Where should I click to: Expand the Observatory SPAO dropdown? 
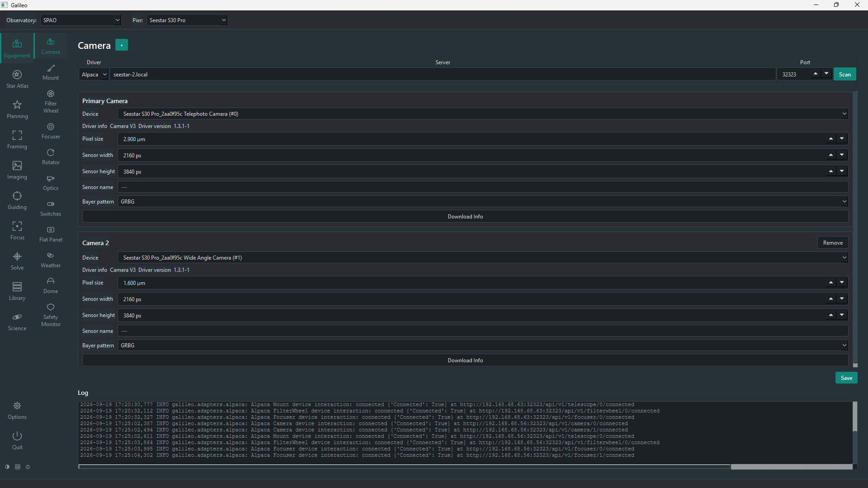(x=81, y=20)
